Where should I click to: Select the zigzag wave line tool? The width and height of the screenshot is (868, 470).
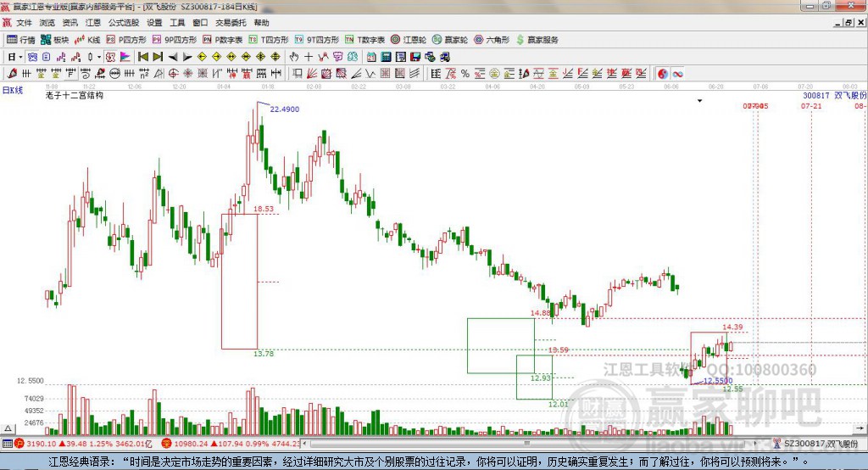click(370, 74)
